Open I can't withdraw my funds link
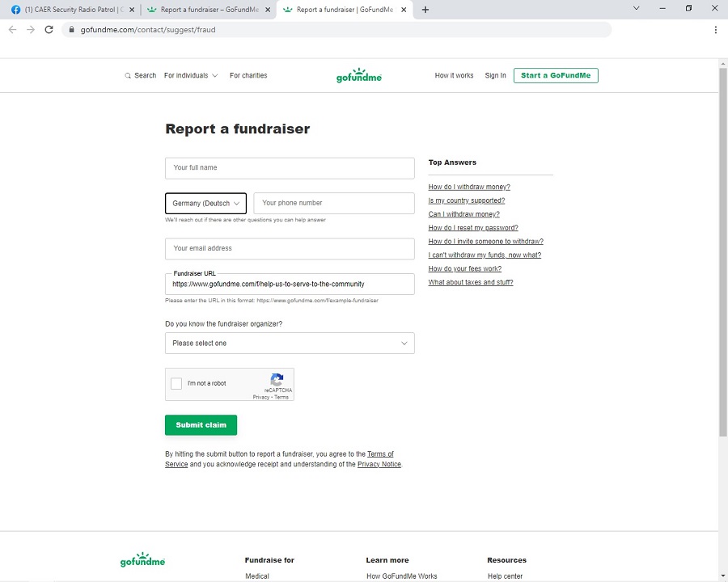Viewport: 728px width, 582px height. tap(485, 255)
